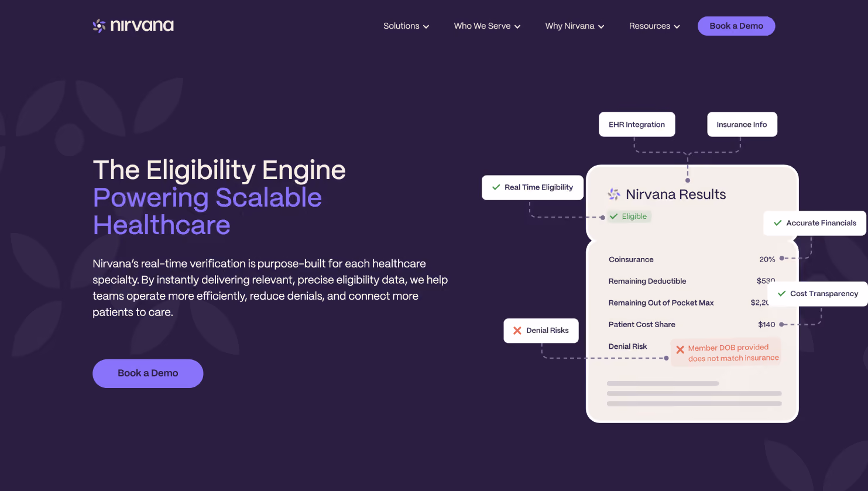Click the Accurate Financials label
The width and height of the screenshot is (868, 491).
click(821, 223)
